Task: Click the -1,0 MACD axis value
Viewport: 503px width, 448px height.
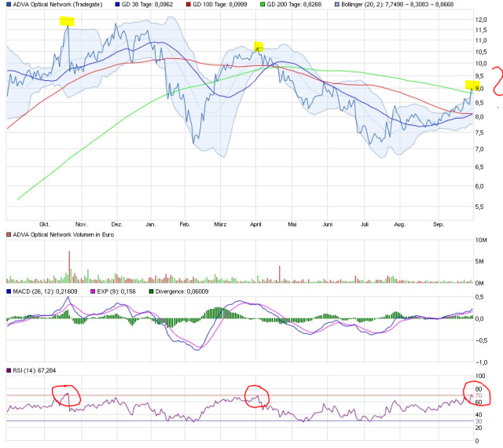Action: (481, 362)
